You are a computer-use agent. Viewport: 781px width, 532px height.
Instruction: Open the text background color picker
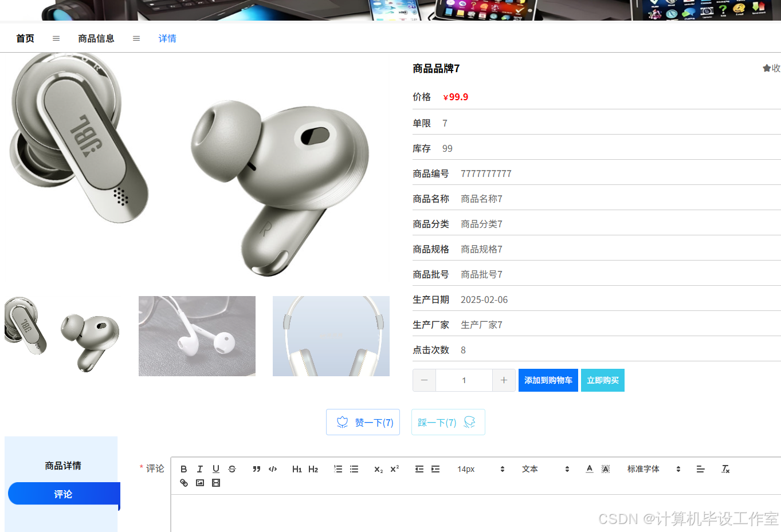tap(606, 469)
